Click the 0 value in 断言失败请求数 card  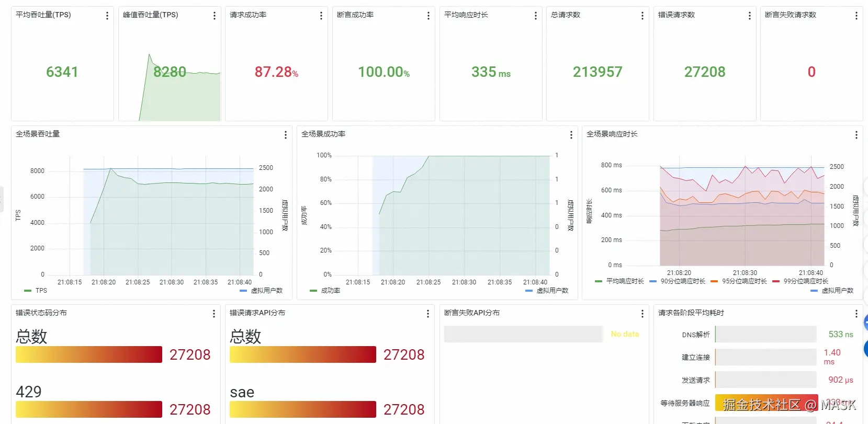click(811, 72)
